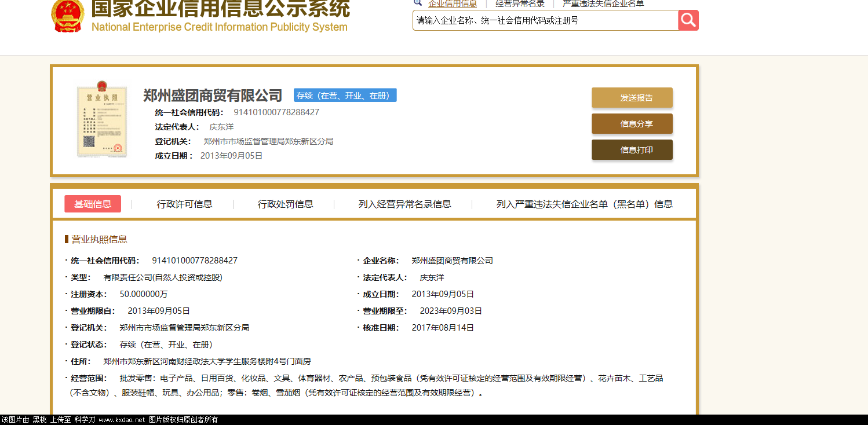868x425 pixels.
Task: Click 营业期限至 date 2023年09月03日
Action: pos(451,311)
